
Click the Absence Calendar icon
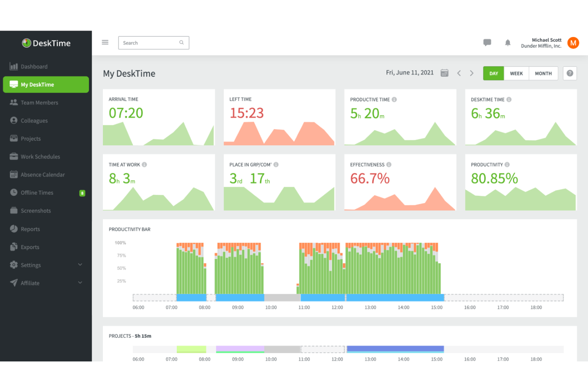pos(14,174)
